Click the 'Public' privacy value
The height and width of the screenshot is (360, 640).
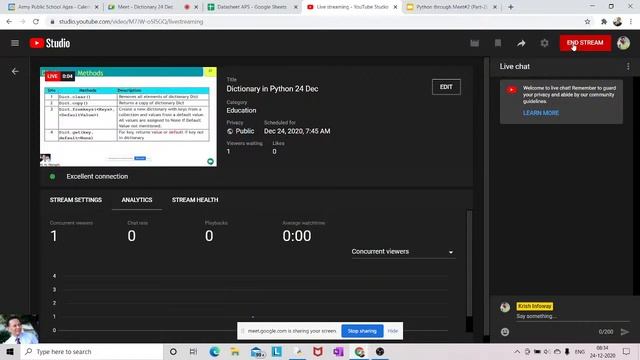pyautogui.click(x=244, y=131)
